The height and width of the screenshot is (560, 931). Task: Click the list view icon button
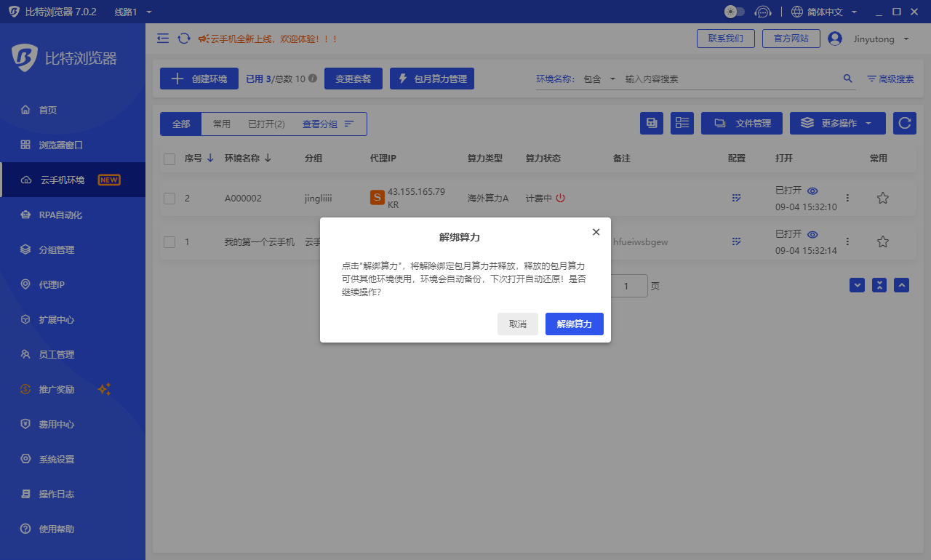coord(682,123)
